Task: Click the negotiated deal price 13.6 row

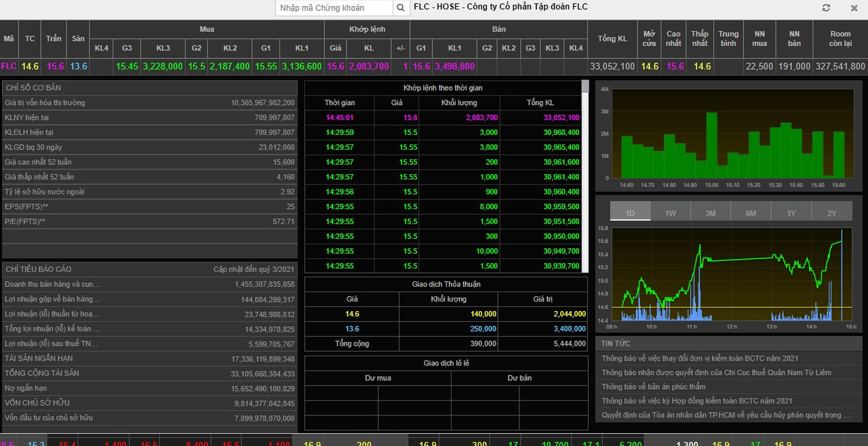Action: (x=446, y=329)
